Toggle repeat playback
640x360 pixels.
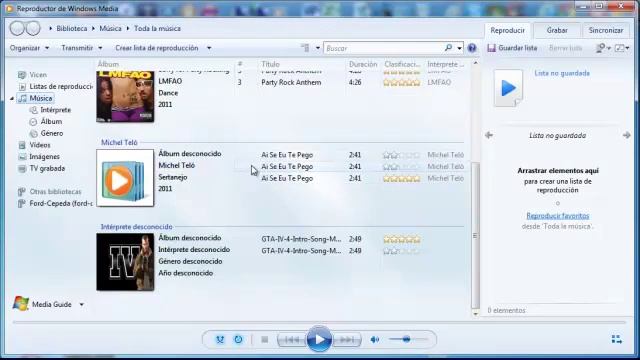pos(238,339)
